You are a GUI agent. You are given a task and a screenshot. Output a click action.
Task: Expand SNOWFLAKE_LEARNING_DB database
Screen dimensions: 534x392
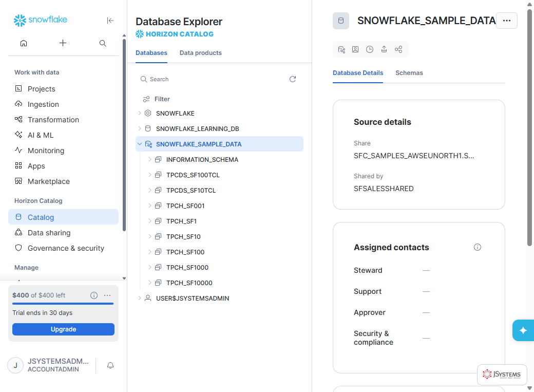pos(139,128)
